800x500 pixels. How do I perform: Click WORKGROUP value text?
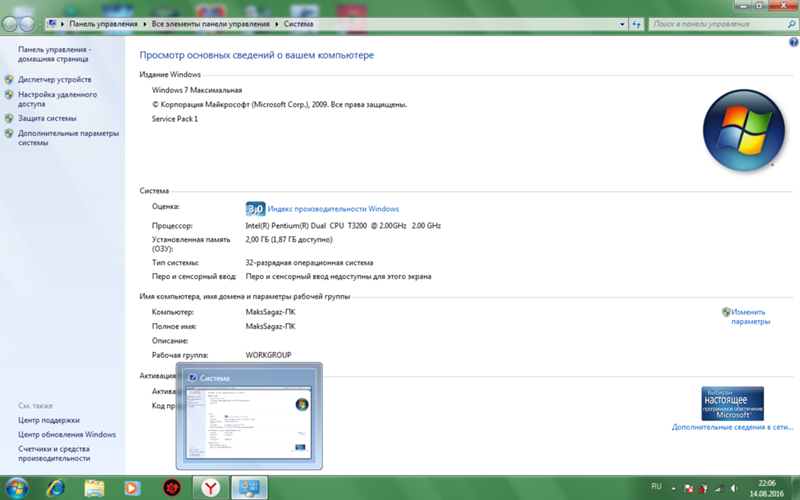point(268,355)
